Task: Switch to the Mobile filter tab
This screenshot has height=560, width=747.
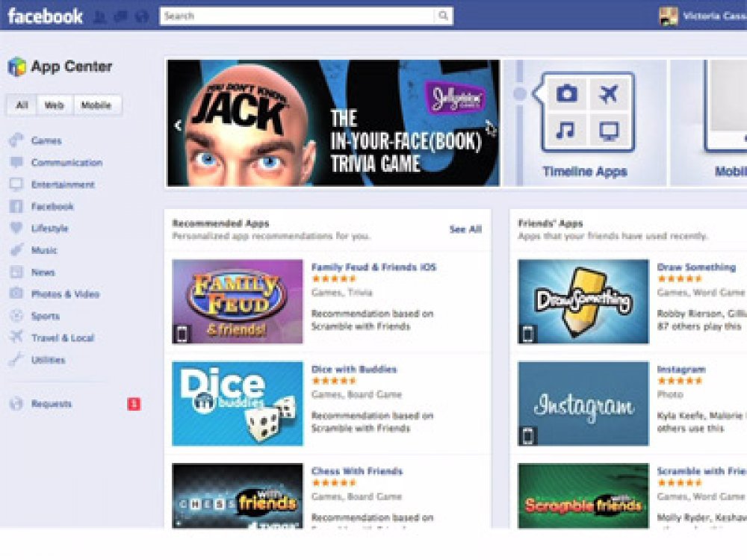Action: (96, 105)
